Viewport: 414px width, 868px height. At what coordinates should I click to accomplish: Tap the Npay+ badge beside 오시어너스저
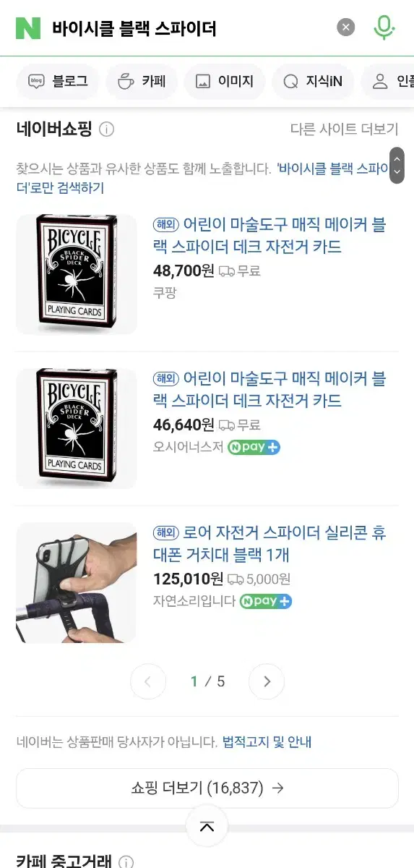[254, 447]
